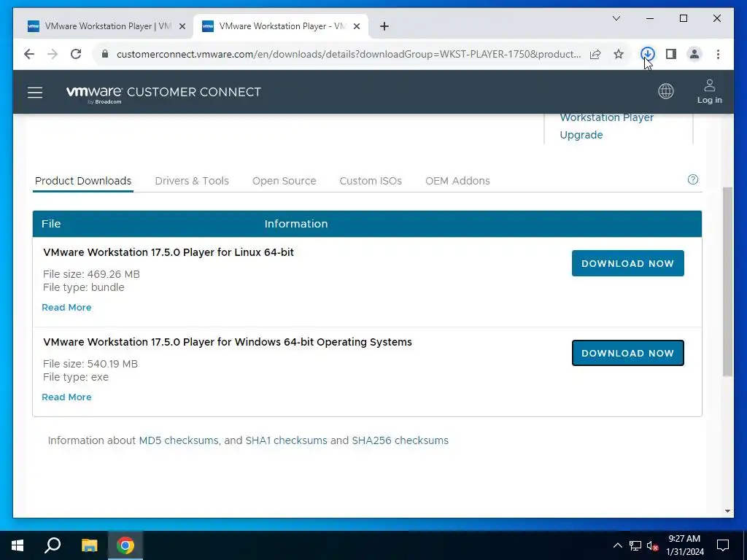Go back with the browser back arrow

pyautogui.click(x=29, y=54)
